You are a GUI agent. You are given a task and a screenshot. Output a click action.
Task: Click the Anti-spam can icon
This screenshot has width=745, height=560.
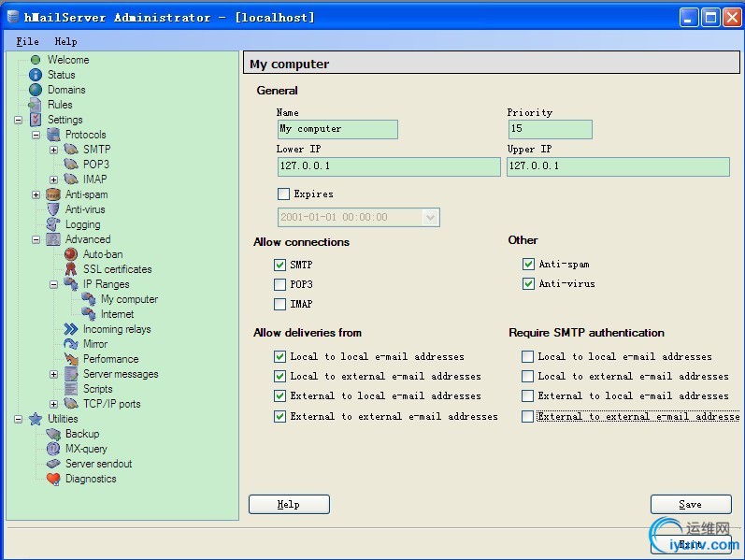coord(53,194)
